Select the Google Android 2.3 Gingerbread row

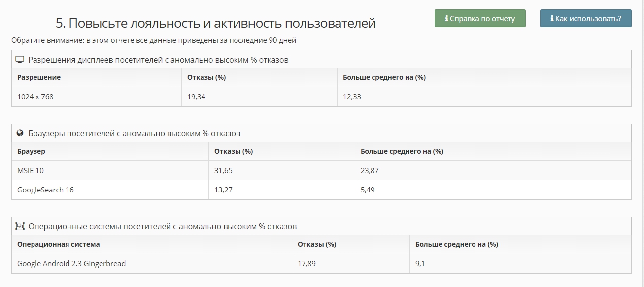pyautogui.click(x=71, y=264)
